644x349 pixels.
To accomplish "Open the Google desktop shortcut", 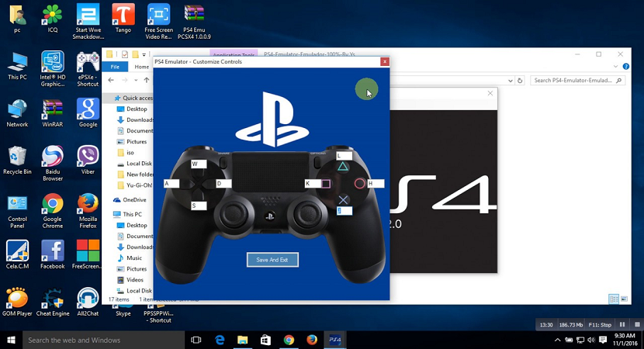I will (88, 113).
